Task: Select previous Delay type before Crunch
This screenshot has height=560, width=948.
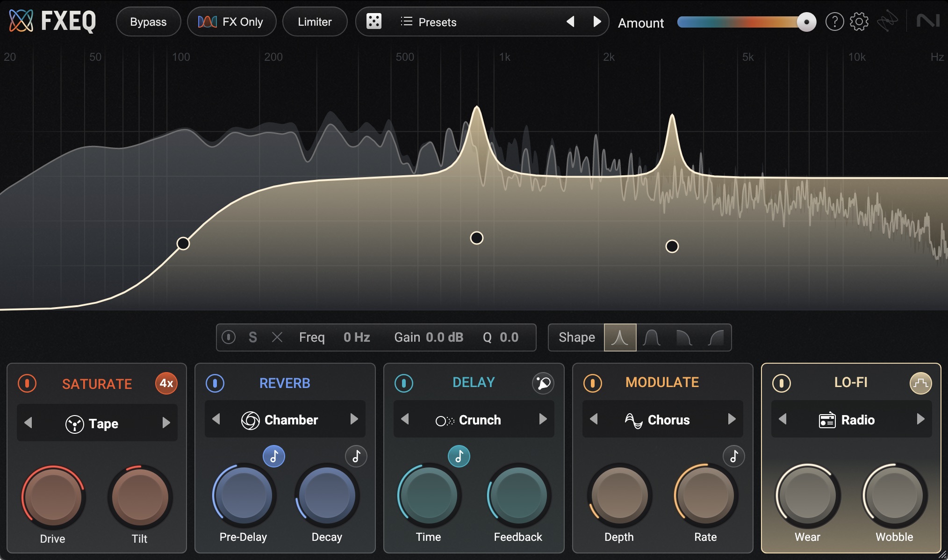Action: tap(405, 419)
